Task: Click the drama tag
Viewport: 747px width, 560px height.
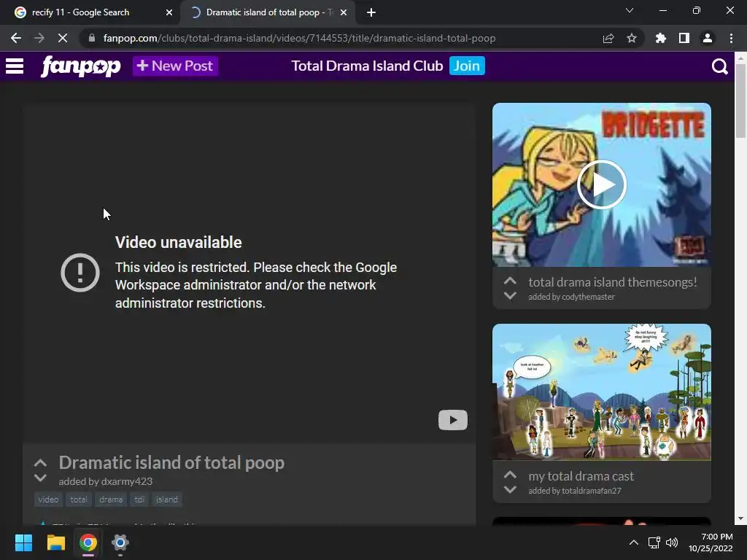Action: point(111,499)
